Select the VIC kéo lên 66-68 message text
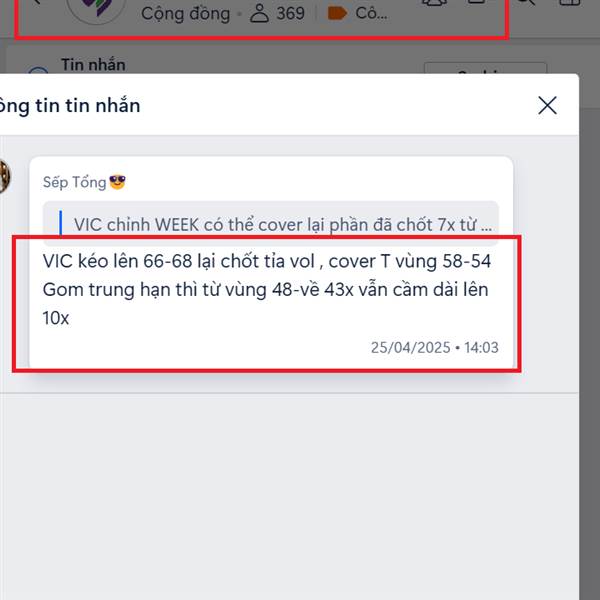Screen dimensions: 600x600 point(266,289)
